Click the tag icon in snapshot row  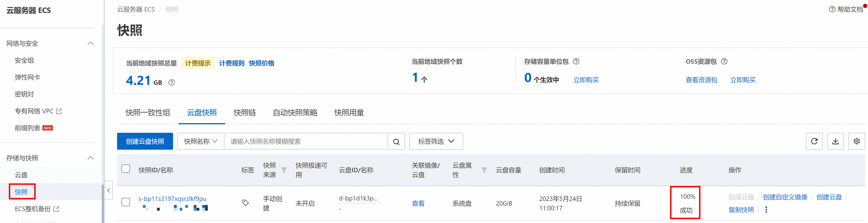click(246, 203)
